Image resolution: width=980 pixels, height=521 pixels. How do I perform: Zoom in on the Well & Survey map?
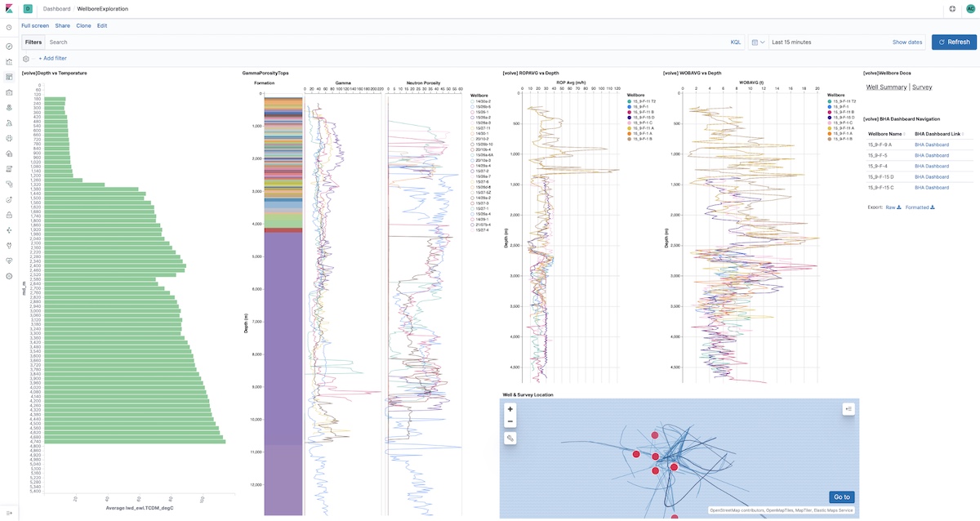(x=510, y=409)
